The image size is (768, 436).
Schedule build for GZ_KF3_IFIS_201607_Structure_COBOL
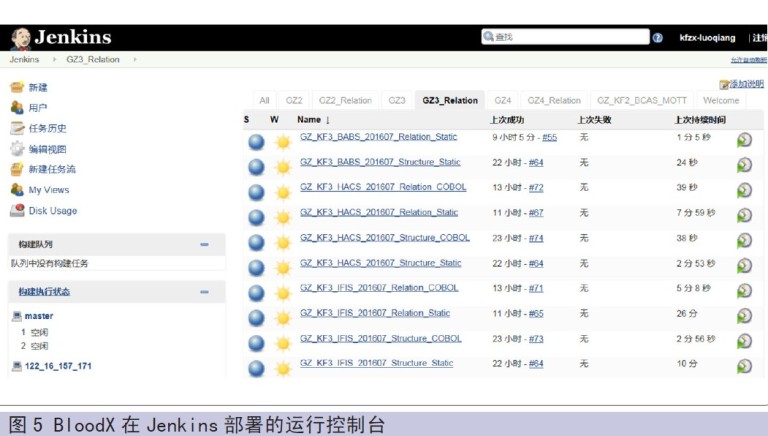[x=744, y=341]
